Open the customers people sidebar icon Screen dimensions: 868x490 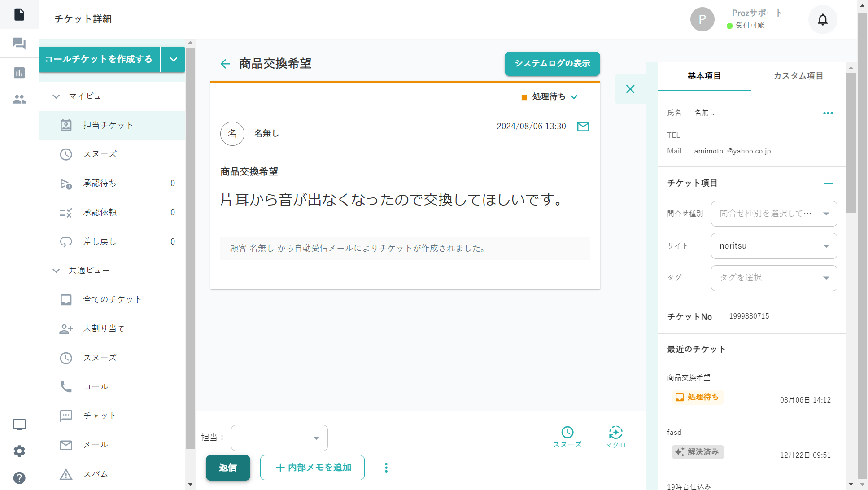19,100
